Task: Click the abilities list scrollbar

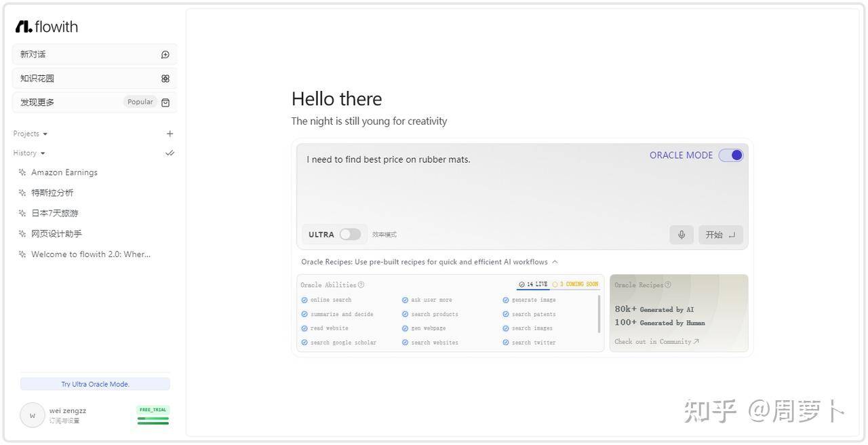Action: [599, 313]
